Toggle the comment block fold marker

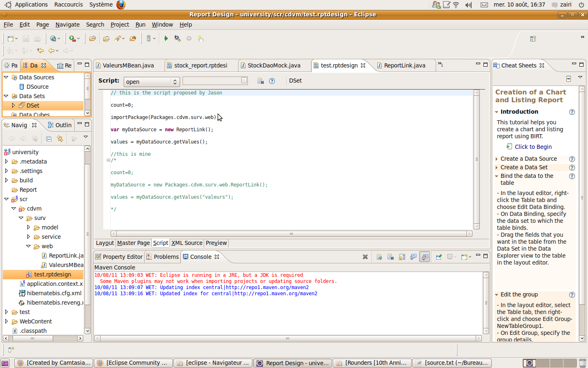[x=108, y=160]
